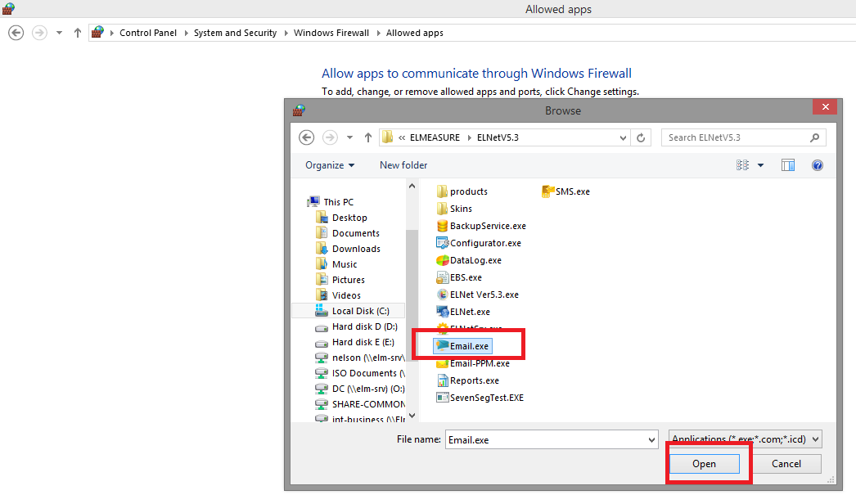Click the navigation pane scroll up arrow
Image resolution: width=856 pixels, height=504 pixels.
pos(412,187)
